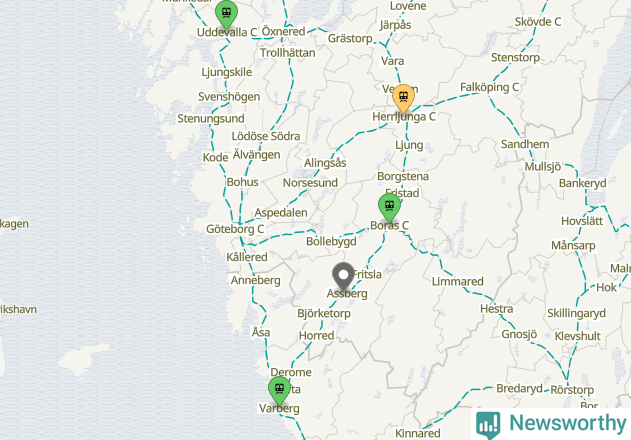This screenshot has height=440, width=631.
Task: Click the Mullsjö station label
Action: click(x=542, y=167)
